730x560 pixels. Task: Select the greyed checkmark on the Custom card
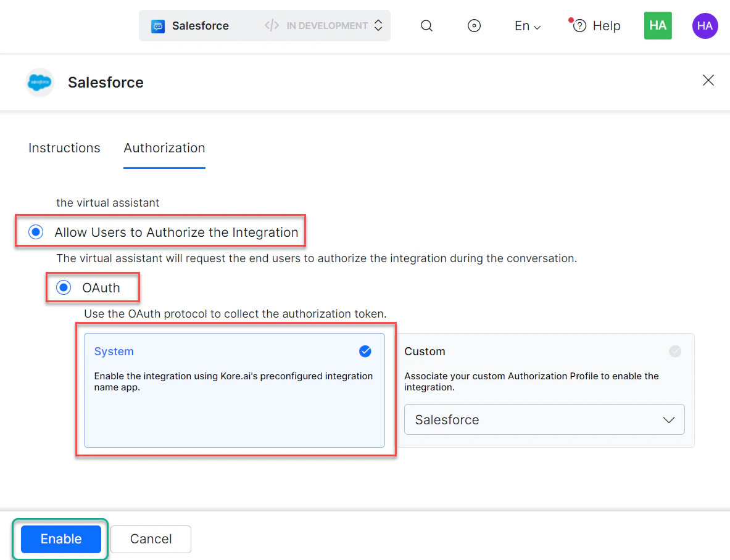pos(675,351)
